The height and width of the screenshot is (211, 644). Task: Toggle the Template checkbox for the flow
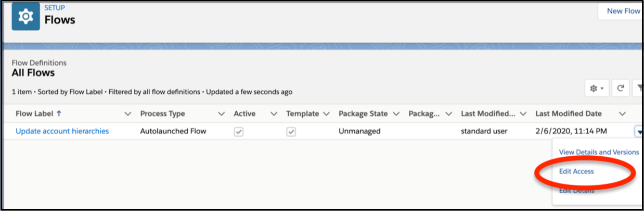point(291,132)
